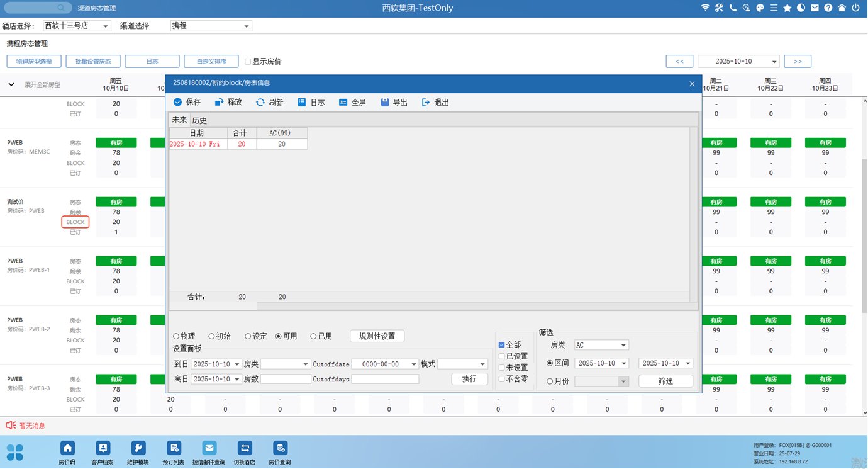The height and width of the screenshot is (469, 868).
Task: Open 客户档案 from the bottom bar
Action: pos(103,448)
